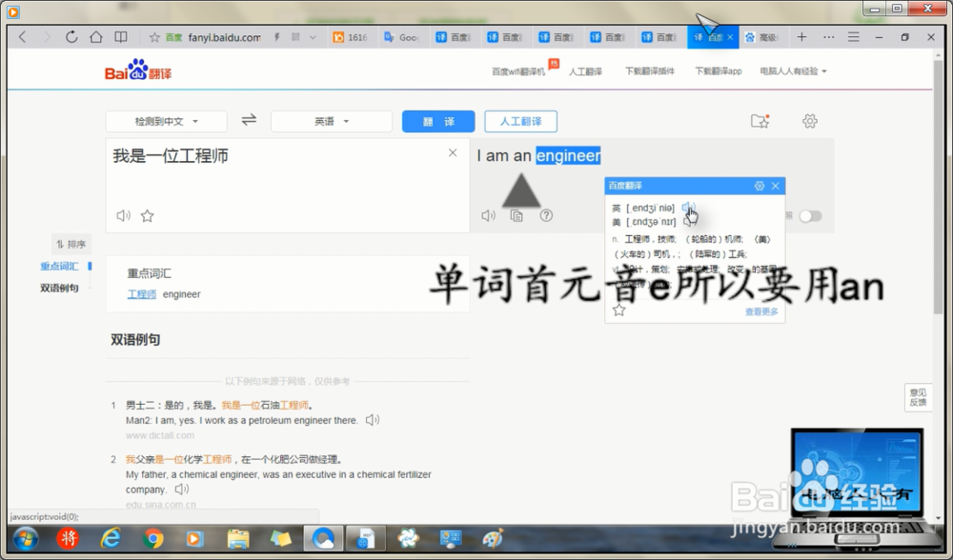Open the Paint palette taskbar icon
The width and height of the screenshot is (953, 560).
494,538
